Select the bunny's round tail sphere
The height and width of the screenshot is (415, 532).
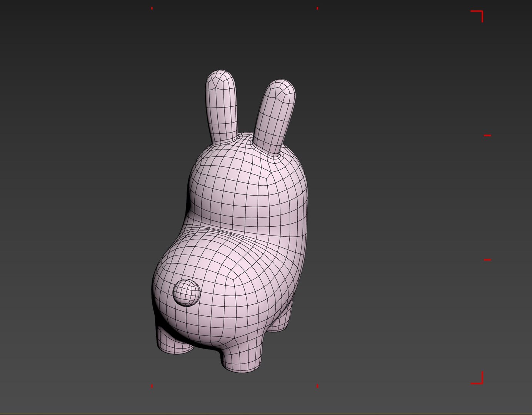pos(187,292)
